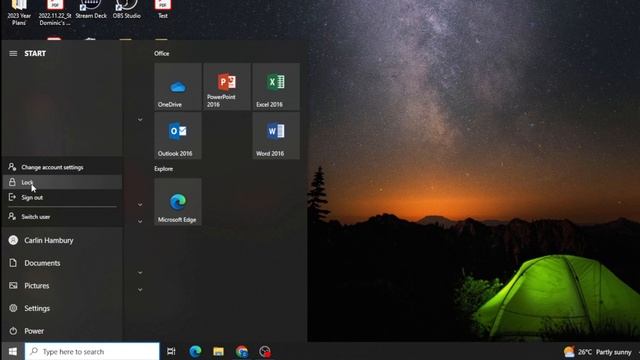Open the Test PDF on the desktop
This screenshot has width=640, height=360.
tap(162, 10)
